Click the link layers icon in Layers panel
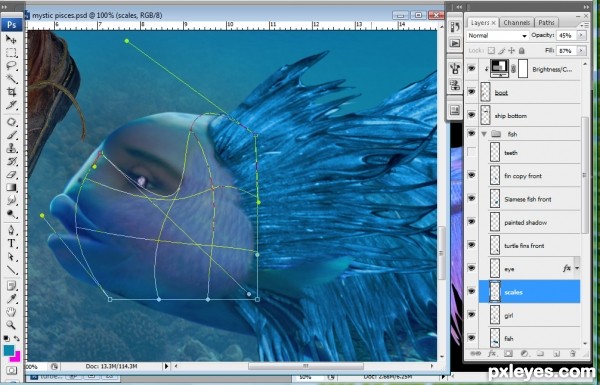This screenshot has height=385, width=600. pos(475,354)
